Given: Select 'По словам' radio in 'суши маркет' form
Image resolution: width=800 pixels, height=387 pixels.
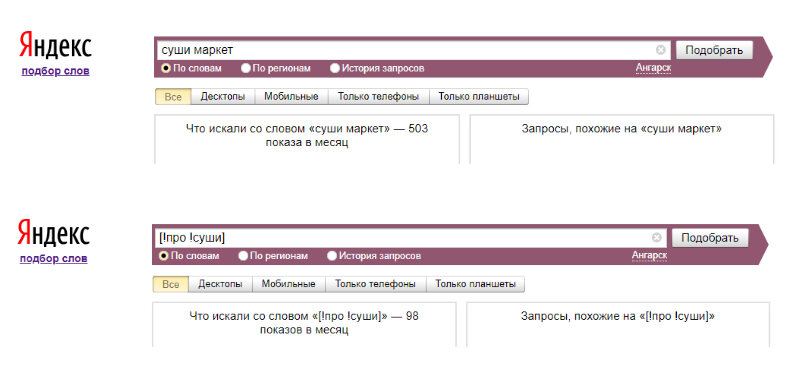Looking at the screenshot, I should (165, 68).
